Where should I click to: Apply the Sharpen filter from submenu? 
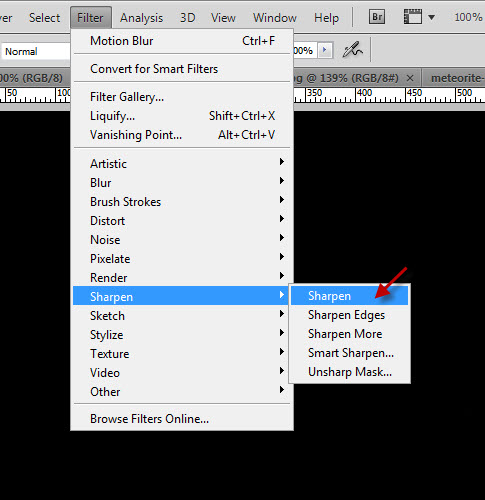click(x=349, y=296)
